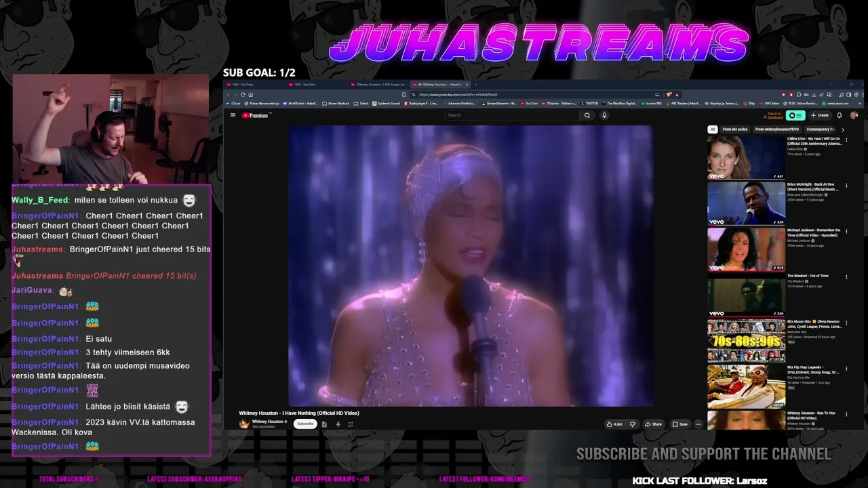The width and height of the screenshot is (868, 488).
Task: Open options for Céline Dion video suggestion
Action: pyautogui.click(x=846, y=140)
